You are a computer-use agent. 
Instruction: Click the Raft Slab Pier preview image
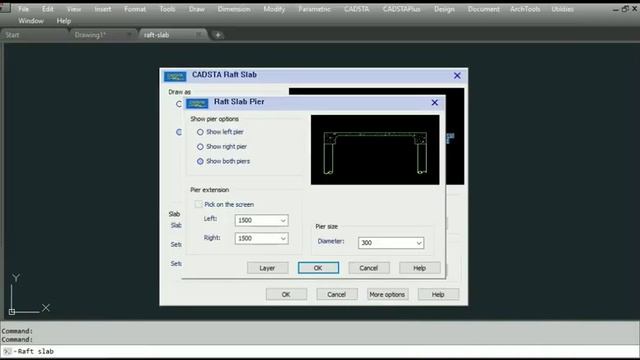[x=375, y=150]
